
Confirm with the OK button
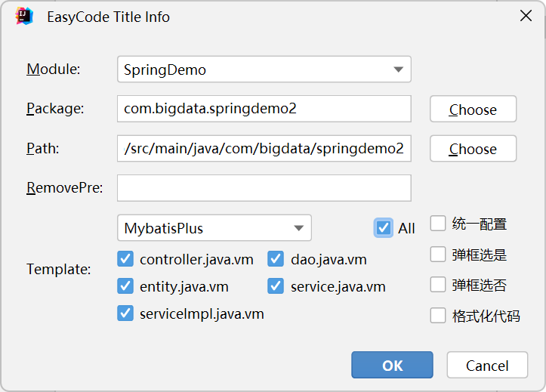click(392, 366)
